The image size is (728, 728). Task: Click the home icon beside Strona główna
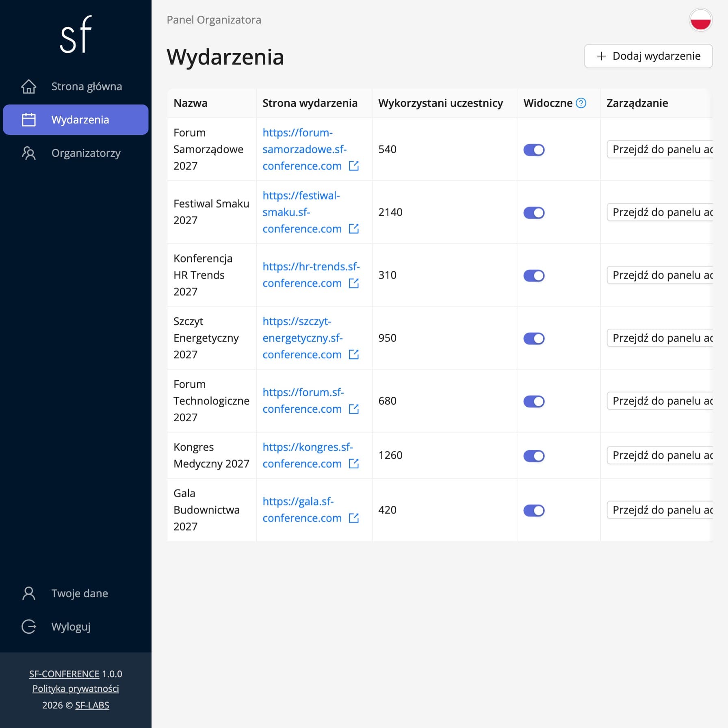29,87
